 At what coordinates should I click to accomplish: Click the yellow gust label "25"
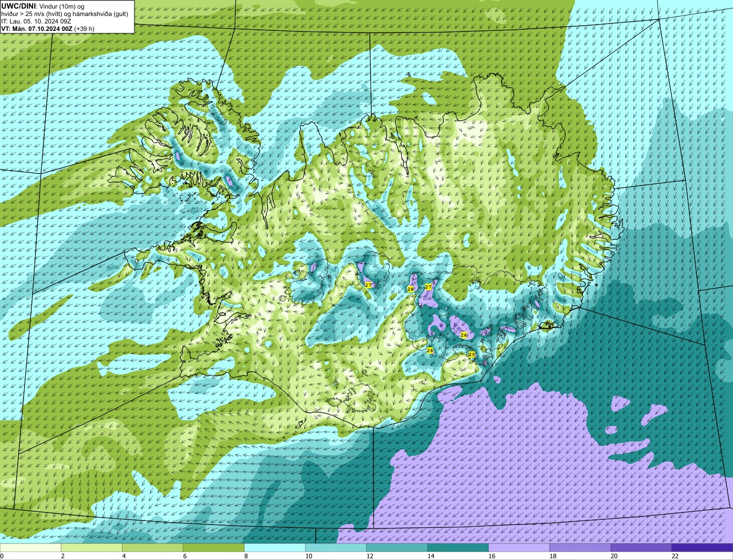[472, 354]
